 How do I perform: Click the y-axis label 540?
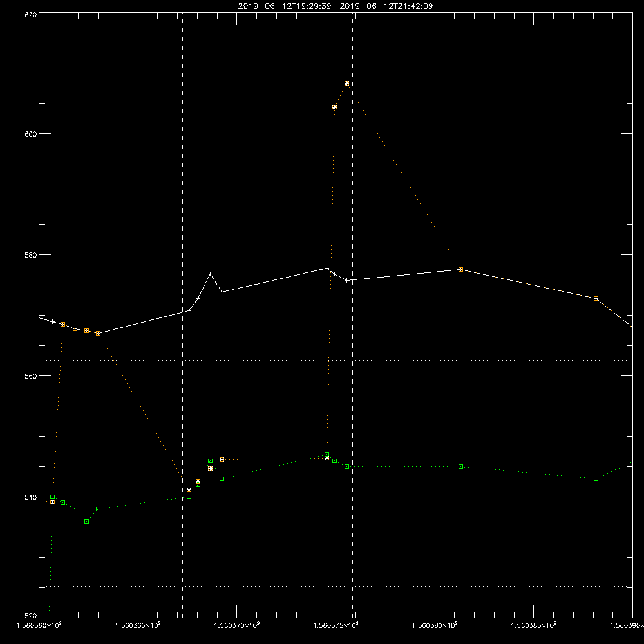tap(31, 497)
